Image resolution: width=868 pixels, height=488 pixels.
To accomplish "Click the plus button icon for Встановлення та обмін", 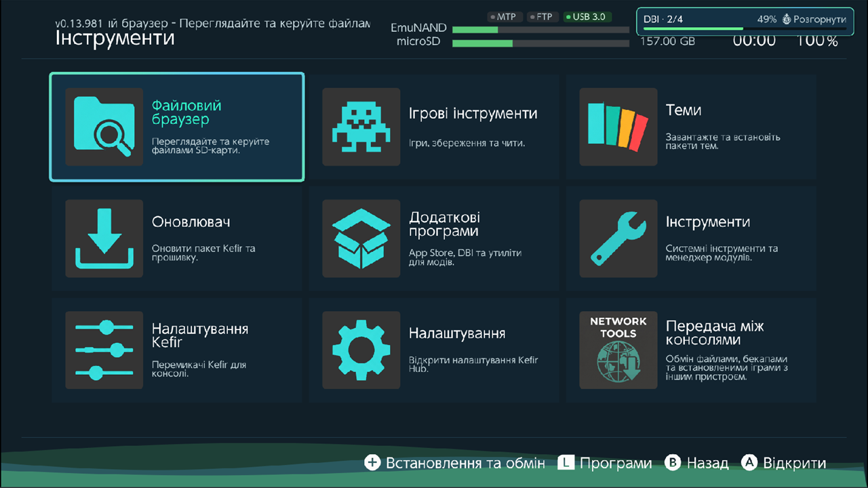I will pyautogui.click(x=373, y=463).
